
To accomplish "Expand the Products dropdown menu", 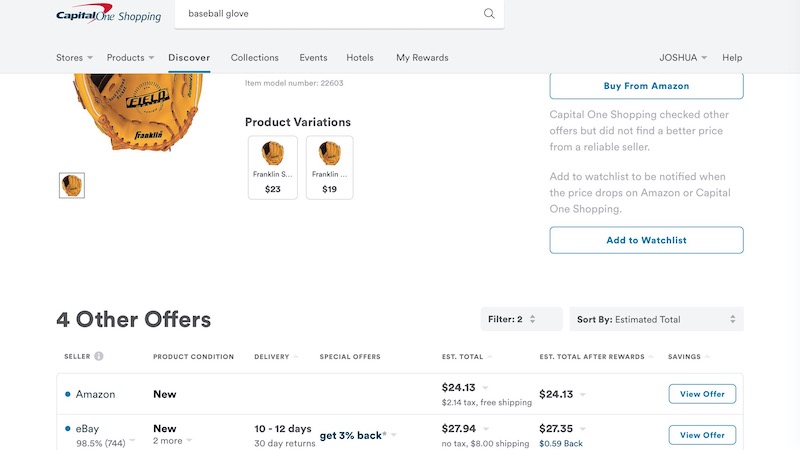I will click(131, 58).
